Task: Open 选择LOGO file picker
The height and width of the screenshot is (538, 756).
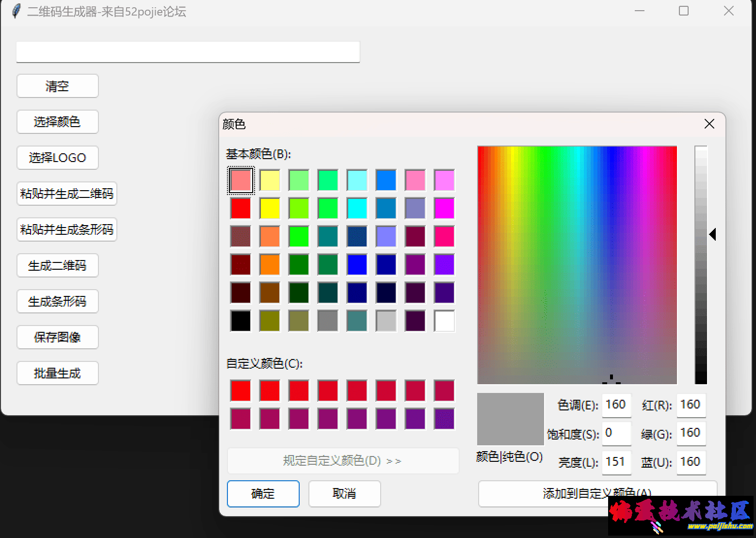Action: 57,158
